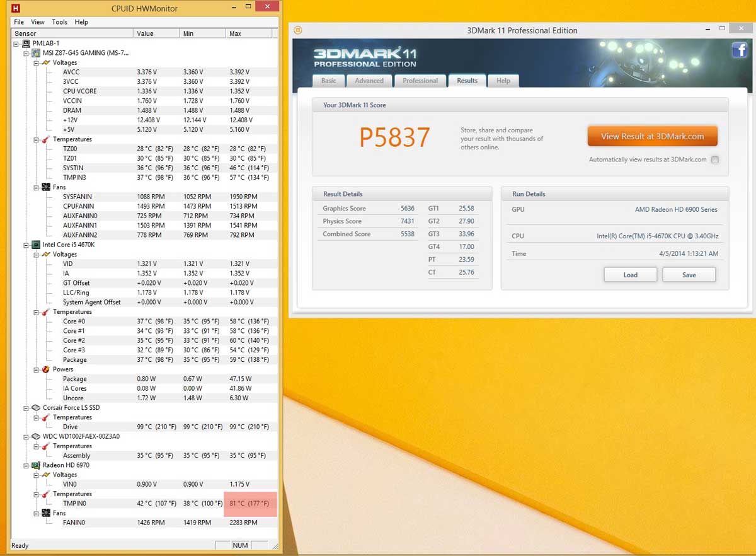Click the Intel CPU Temperatures thermometer icon
This screenshot has width=756, height=556.
click(x=45, y=312)
